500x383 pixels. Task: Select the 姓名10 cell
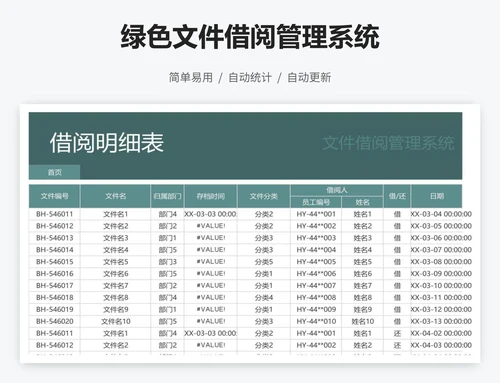[x=363, y=321]
